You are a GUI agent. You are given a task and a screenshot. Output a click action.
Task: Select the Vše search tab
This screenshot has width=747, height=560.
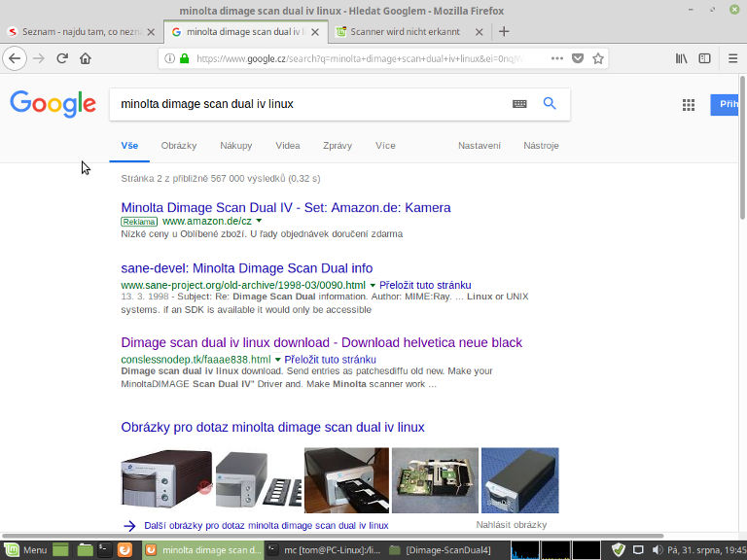coord(129,146)
